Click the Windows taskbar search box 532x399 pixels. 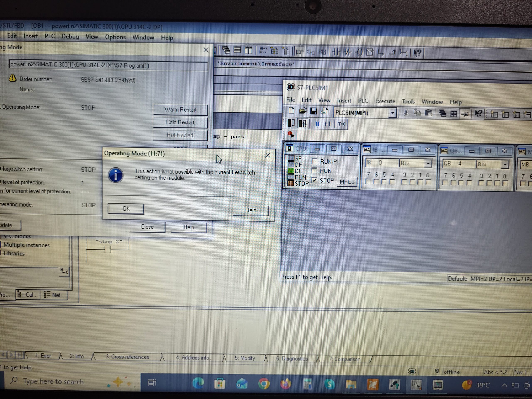click(x=72, y=382)
